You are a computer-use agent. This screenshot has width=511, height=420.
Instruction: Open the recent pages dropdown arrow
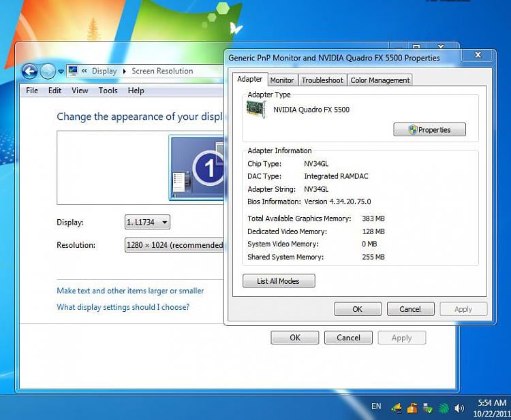click(x=61, y=71)
